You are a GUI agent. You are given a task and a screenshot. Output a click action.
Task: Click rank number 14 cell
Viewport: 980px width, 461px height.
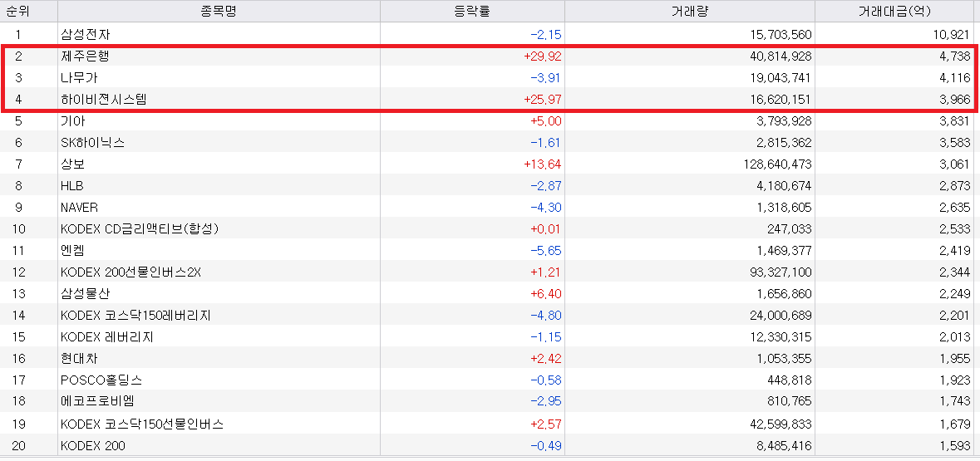point(19,316)
